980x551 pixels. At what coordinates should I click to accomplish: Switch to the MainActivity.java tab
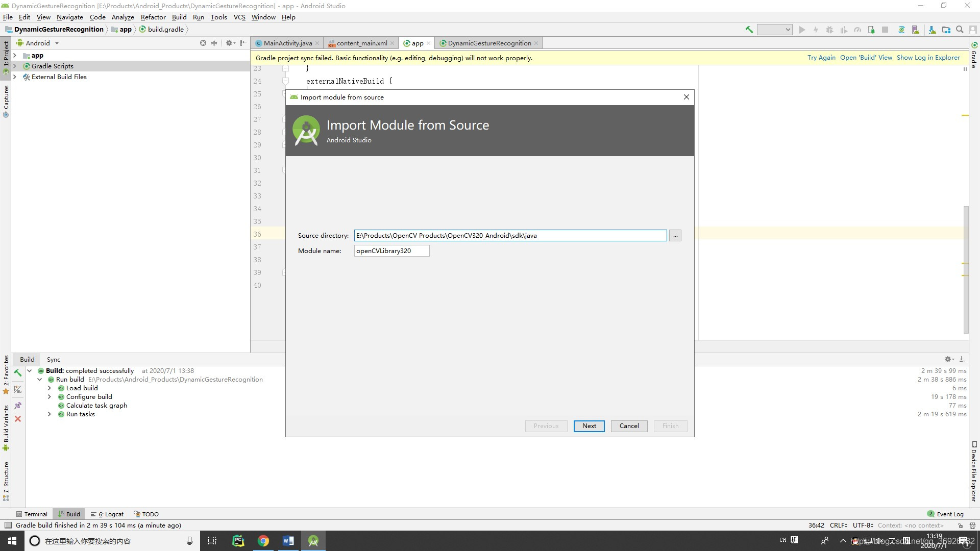(x=287, y=43)
